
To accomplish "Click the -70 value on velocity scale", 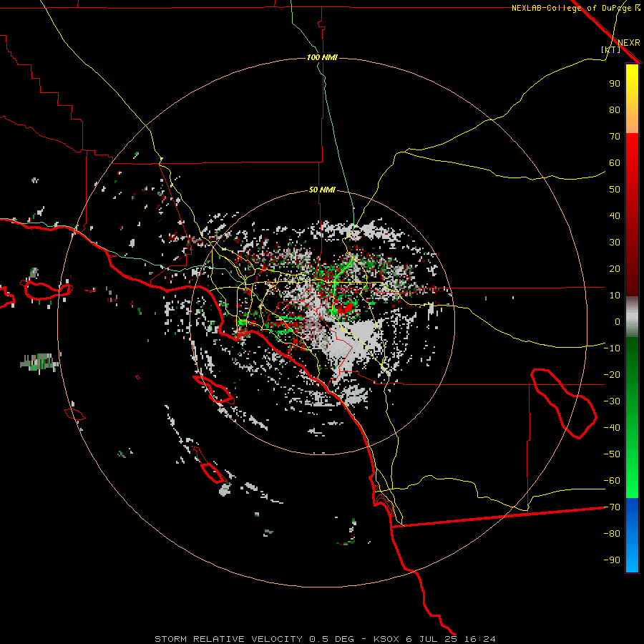I will (612, 507).
